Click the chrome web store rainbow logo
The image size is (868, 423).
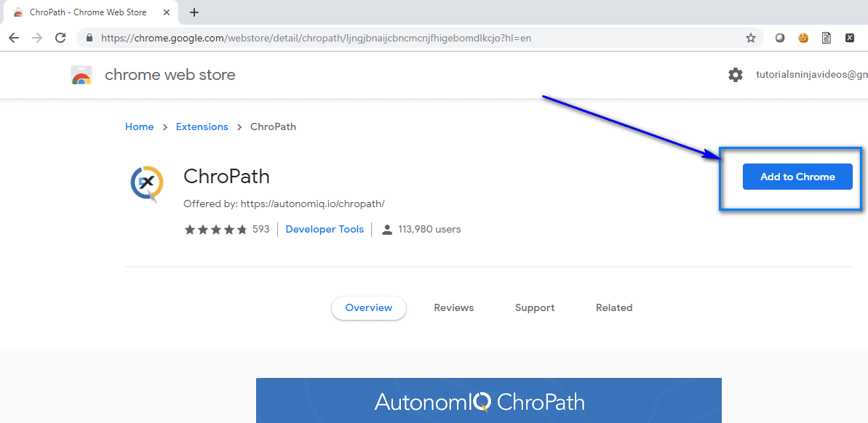point(81,74)
